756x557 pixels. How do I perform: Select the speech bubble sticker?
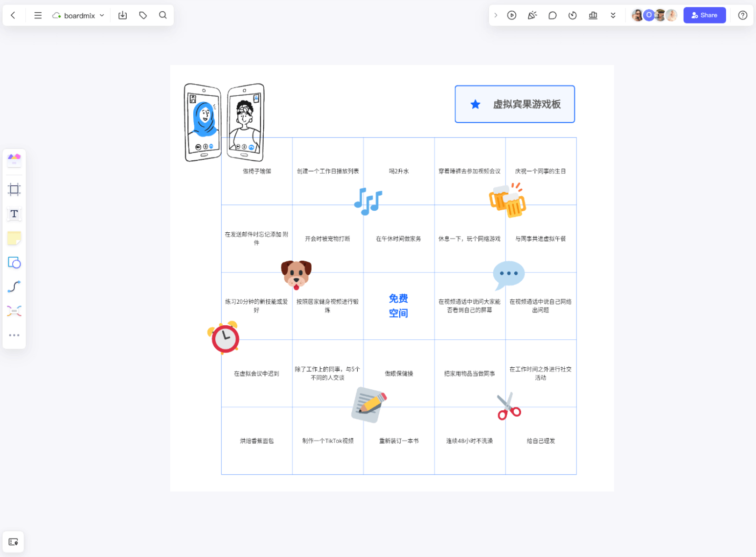click(509, 275)
